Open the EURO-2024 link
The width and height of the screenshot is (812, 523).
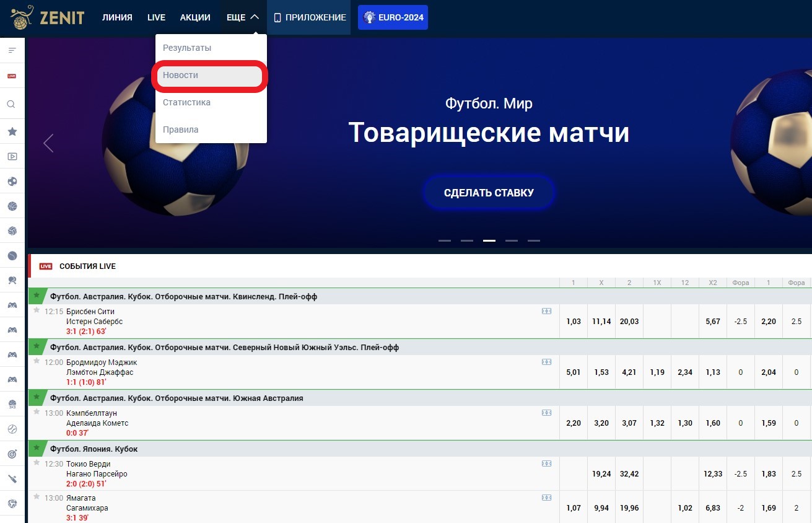tap(393, 17)
